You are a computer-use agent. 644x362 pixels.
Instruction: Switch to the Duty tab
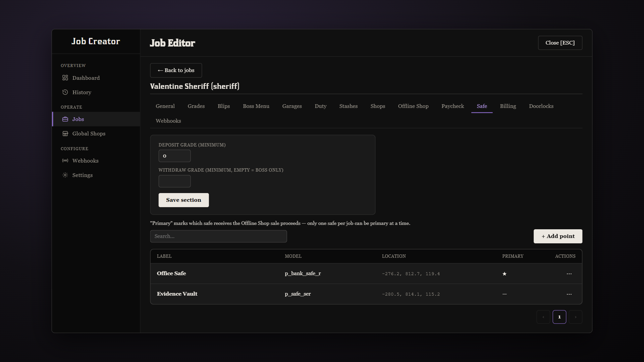pos(320,106)
